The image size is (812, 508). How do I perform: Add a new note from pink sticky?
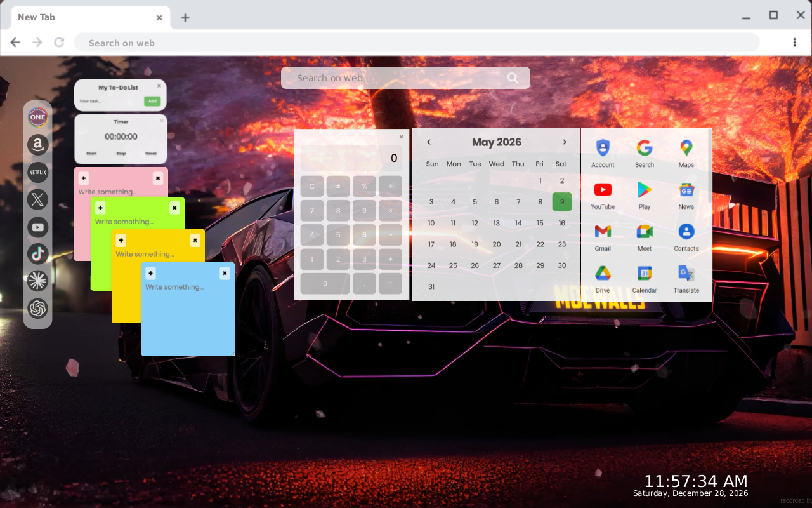click(84, 178)
